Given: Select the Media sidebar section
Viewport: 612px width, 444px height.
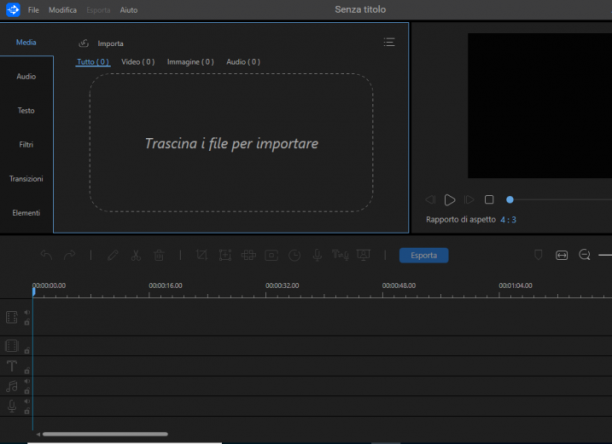Looking at the screenshot, I should (26, 42).
